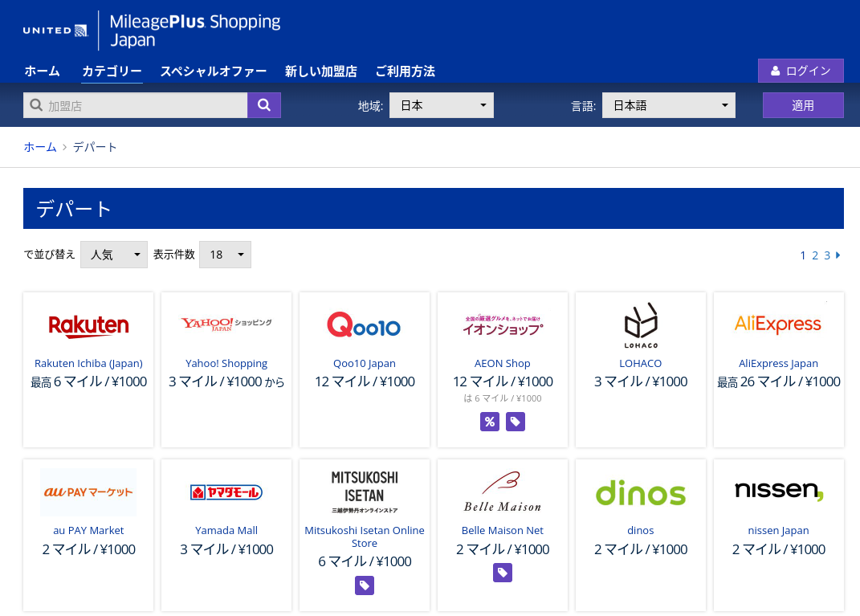The height and width of the screenshot is (616, 860).
Task: Click the Belle Maison tag icon
Action: point(503,573)
